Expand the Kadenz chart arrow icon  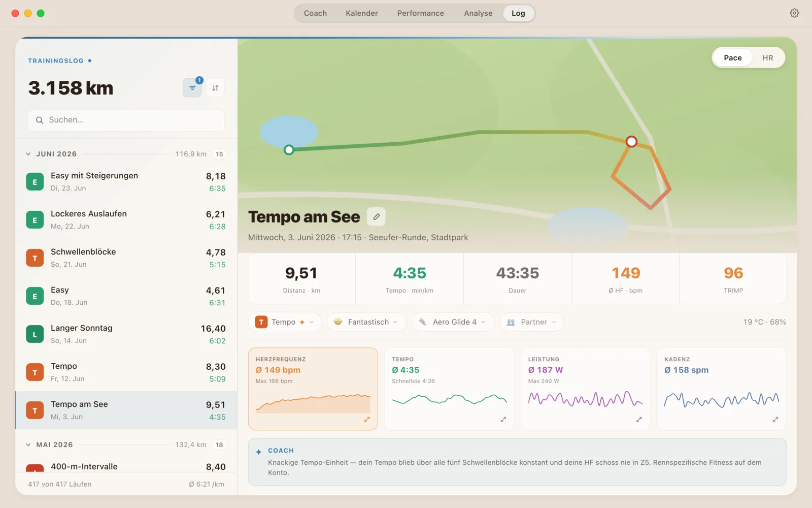(775, 420)
